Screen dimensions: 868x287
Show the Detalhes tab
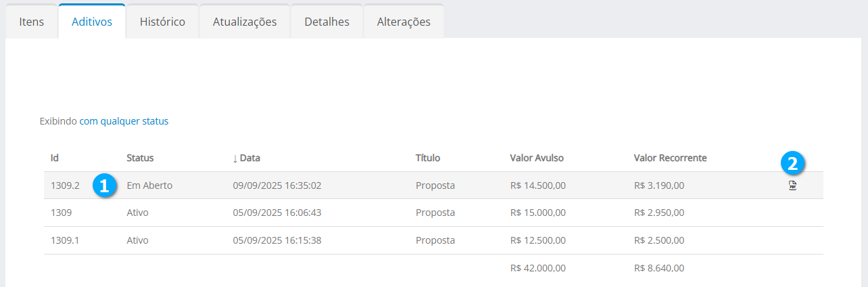point(327,22)
